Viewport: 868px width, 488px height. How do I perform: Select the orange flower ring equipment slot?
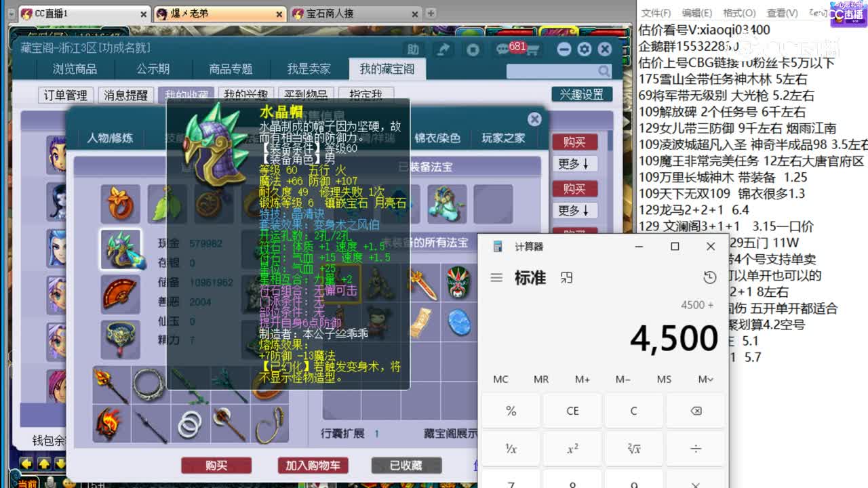[x=121, y=203]
